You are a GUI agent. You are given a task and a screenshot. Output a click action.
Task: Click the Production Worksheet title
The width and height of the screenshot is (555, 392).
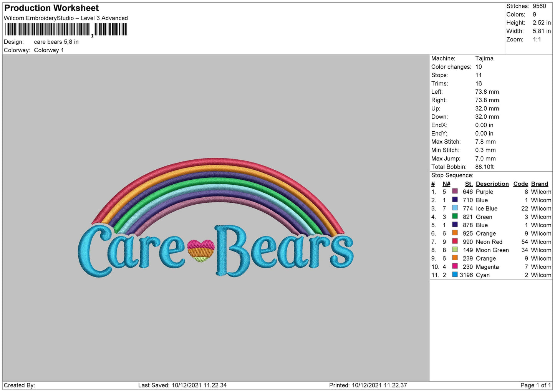pos(51,8)
